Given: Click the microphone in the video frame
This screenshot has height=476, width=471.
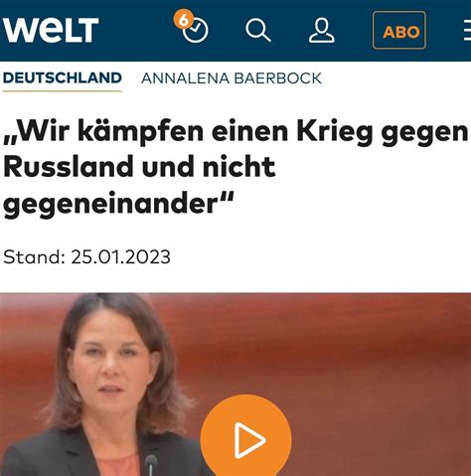Looking at the screenshot, I should coord(151,465).
